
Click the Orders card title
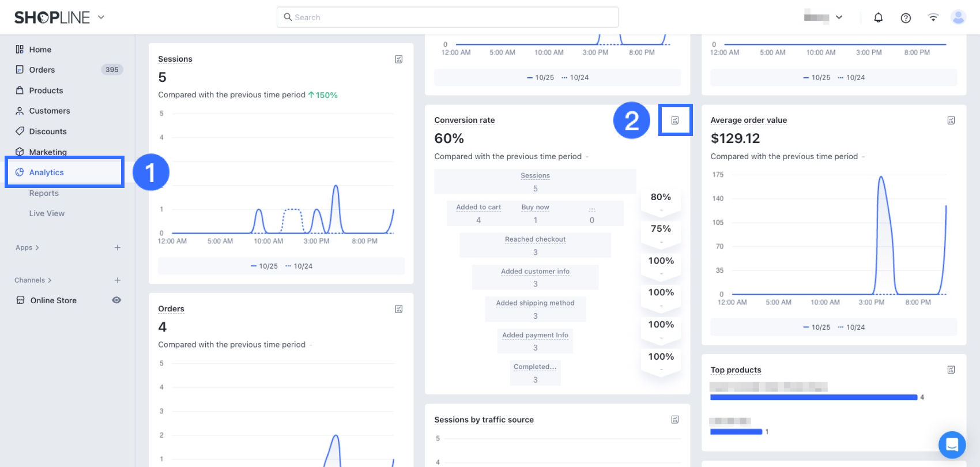click(171, 309)
